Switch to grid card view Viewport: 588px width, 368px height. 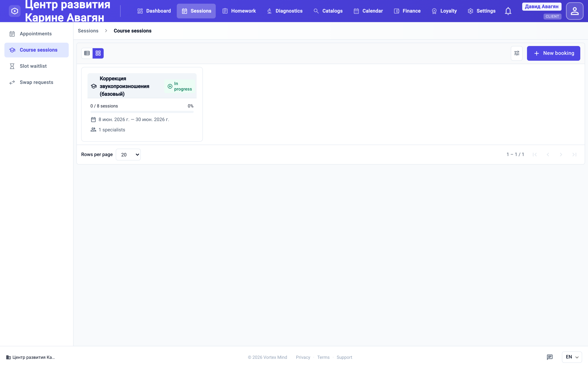98,53
